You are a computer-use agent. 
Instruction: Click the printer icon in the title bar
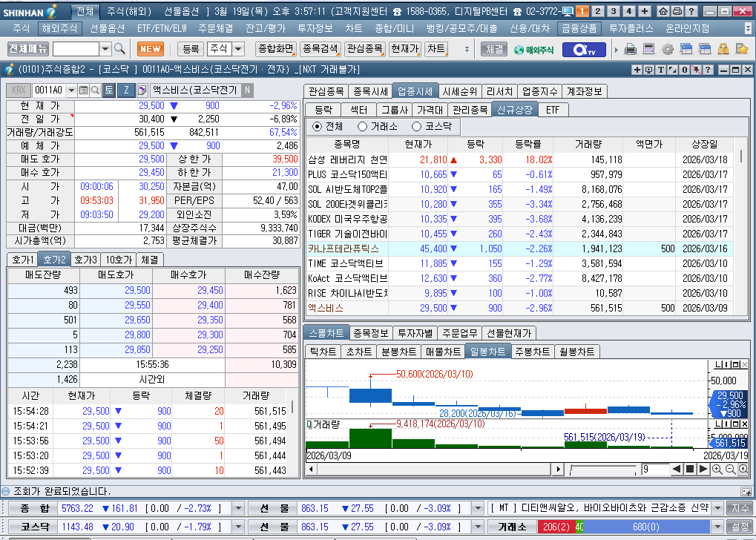pos(677,11)
